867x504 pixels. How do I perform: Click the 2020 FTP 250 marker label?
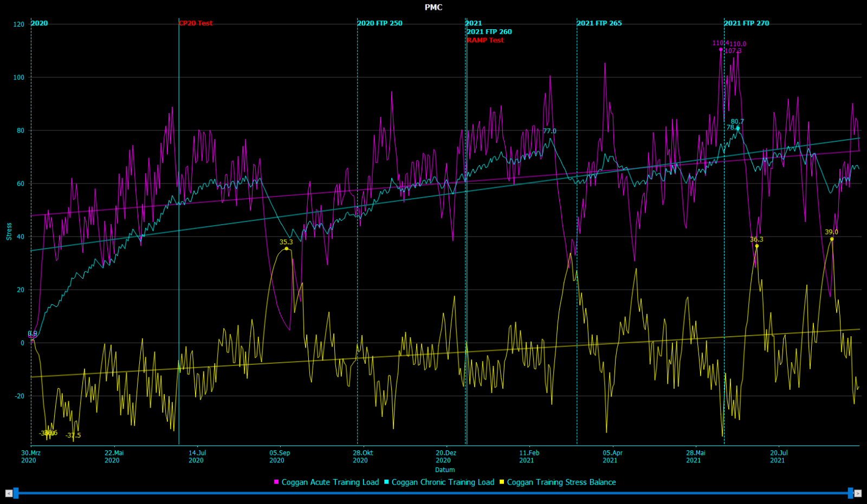tap(380, 23)
